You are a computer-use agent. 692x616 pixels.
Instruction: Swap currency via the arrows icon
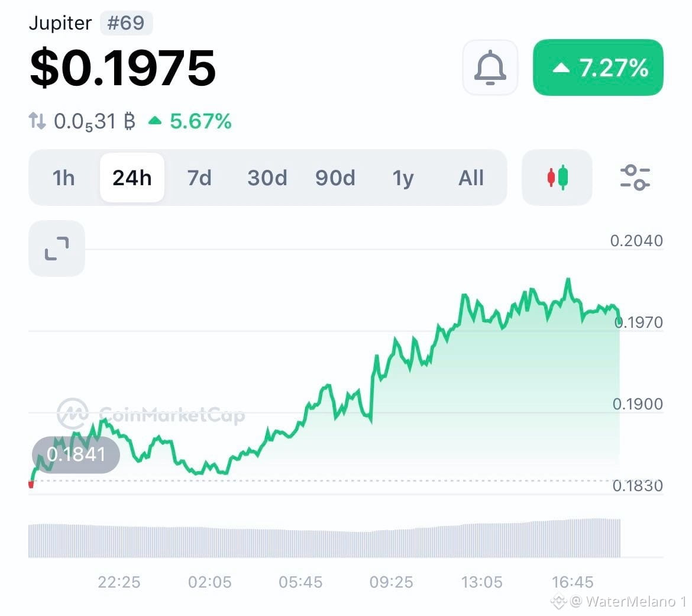click(37, 121)
